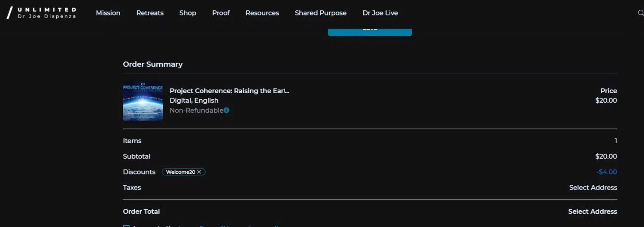The width and height of the screenshot is (644, 227).
Task: Click the Non-Refundable info icon
Action: (226, 110)
